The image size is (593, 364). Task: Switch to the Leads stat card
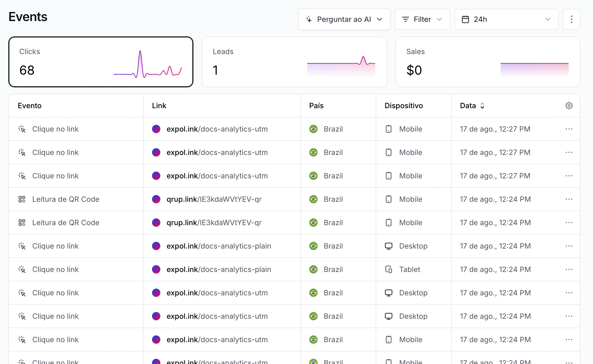[294, 62]
